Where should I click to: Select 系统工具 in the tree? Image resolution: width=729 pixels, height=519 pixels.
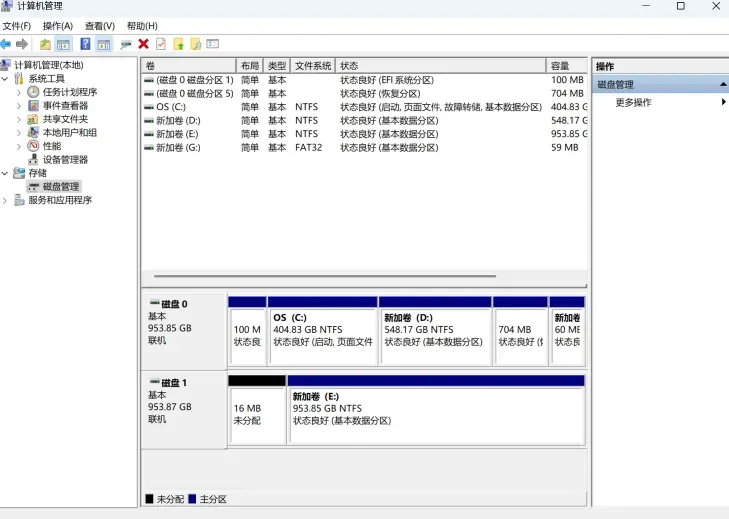(46, 78)
